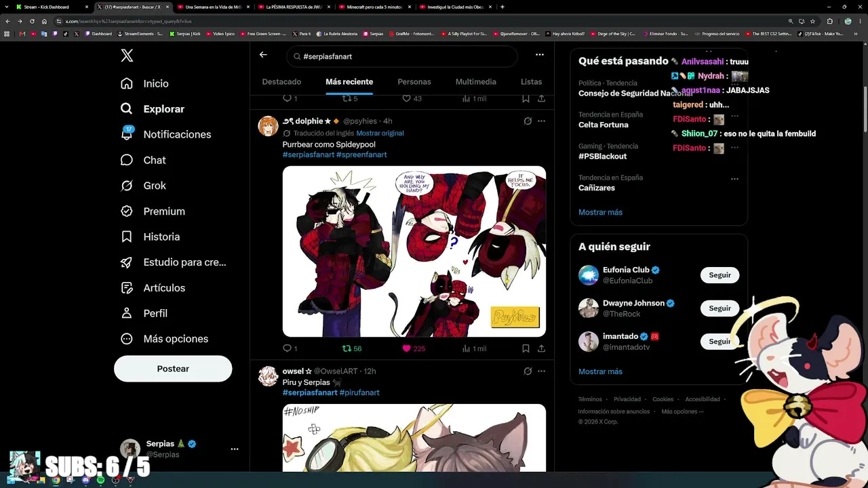Select the Más reciente tab

[x=349, y=82]
